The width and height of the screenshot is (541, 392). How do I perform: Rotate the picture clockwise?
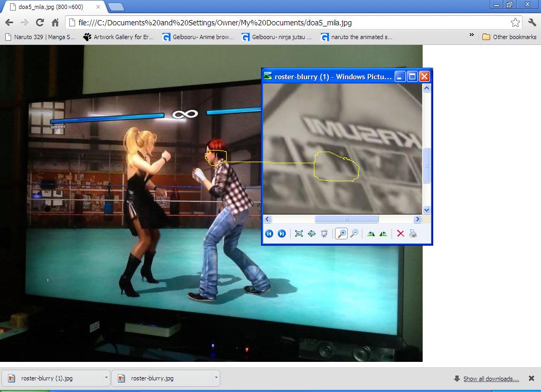371,234
